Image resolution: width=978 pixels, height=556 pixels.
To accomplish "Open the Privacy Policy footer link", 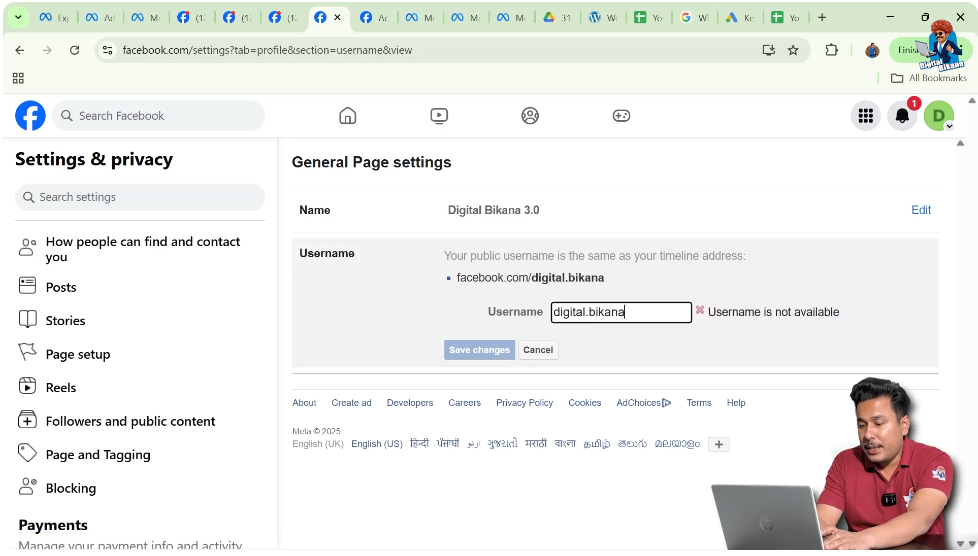I will [525, 403].
